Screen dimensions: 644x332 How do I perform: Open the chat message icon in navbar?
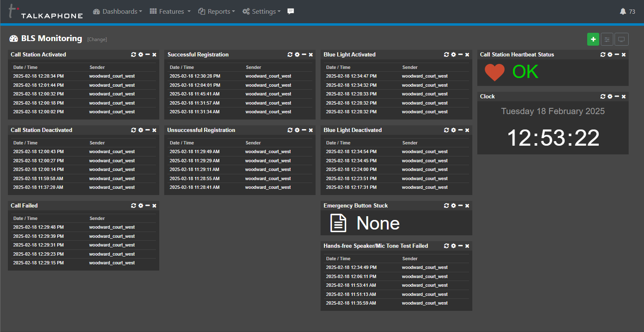291,12
